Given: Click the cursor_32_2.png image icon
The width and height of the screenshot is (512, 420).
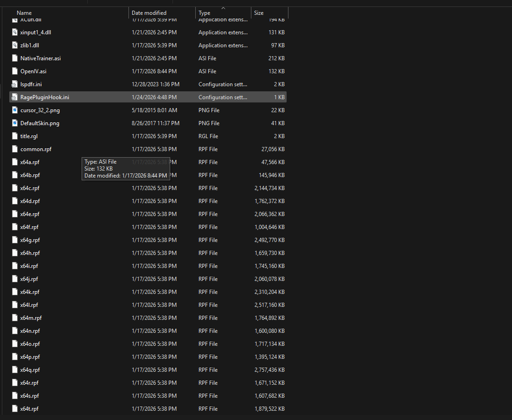Looking at the screenshot, I should tap(15, 110).
